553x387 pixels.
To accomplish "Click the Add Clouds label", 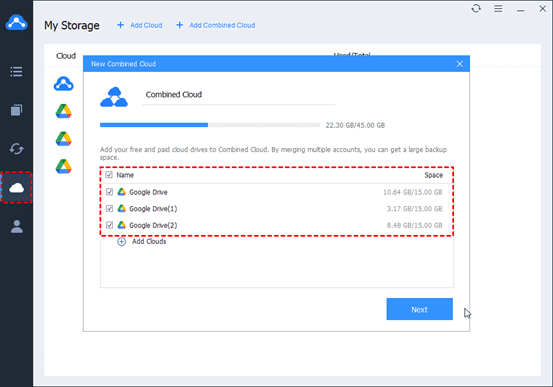I will [149, 241].
